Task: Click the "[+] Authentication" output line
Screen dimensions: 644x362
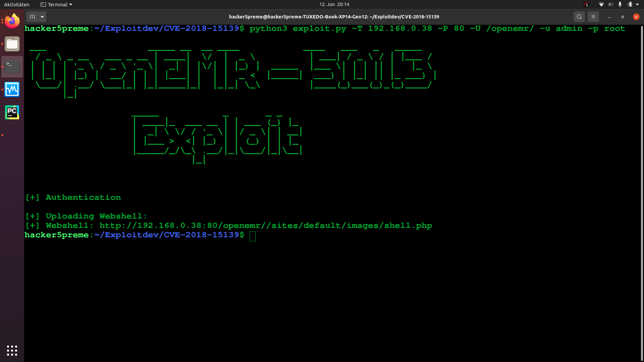Action: click(x=73, y=197)
